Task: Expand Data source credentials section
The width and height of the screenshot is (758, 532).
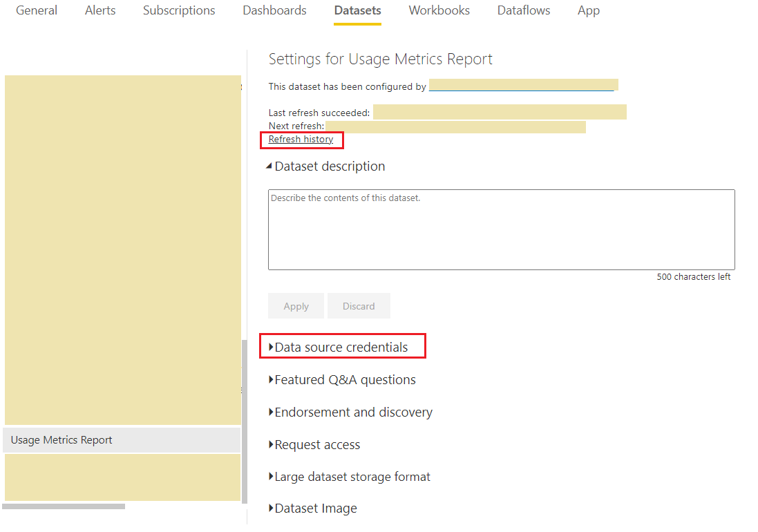Action: pyautogui.click(x=339, y=347)
